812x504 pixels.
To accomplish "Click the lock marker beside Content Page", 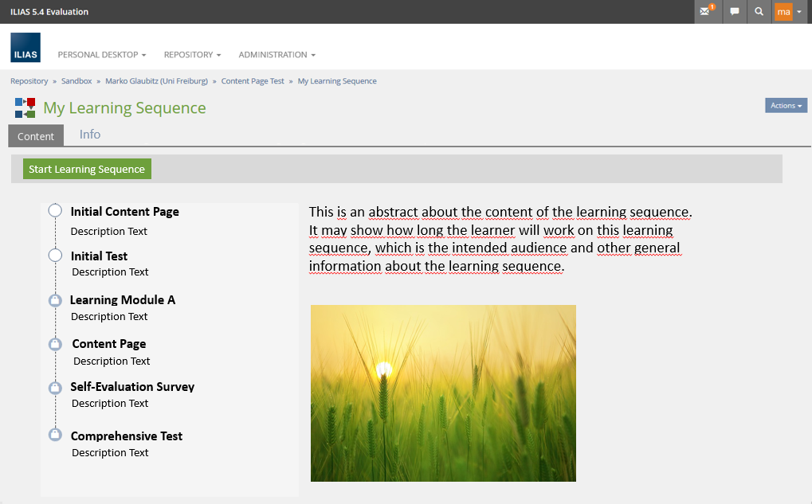I will point(55,344).
